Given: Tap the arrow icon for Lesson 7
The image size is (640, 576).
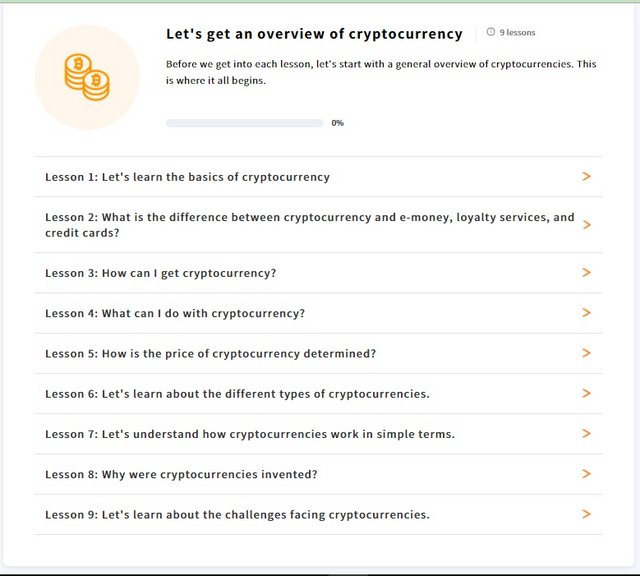Looking at the screenshot, I should [x=586, y=434].
